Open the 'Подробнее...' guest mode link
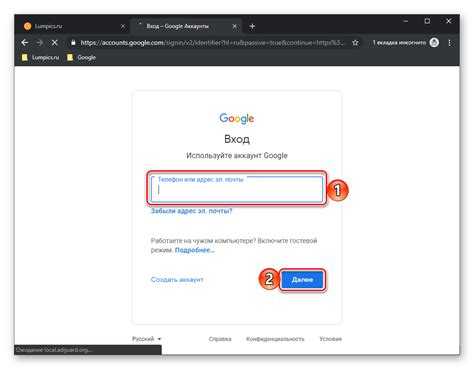 [195, 250]
